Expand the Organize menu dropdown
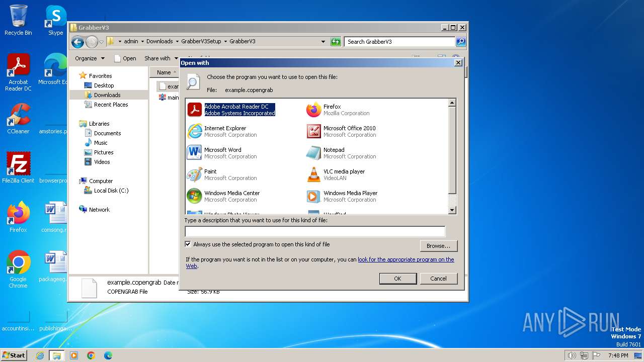Image resolution: width=644 pixels, height=362 pixels. tap(90, 58)
